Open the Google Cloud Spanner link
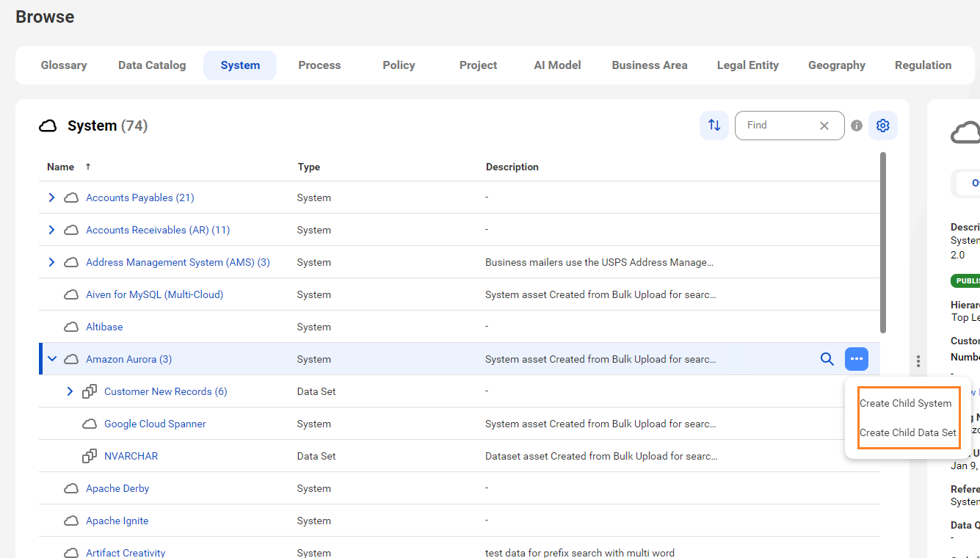Image resolution: width=980 pixels, height=558 pixels. tap(155, 424)
